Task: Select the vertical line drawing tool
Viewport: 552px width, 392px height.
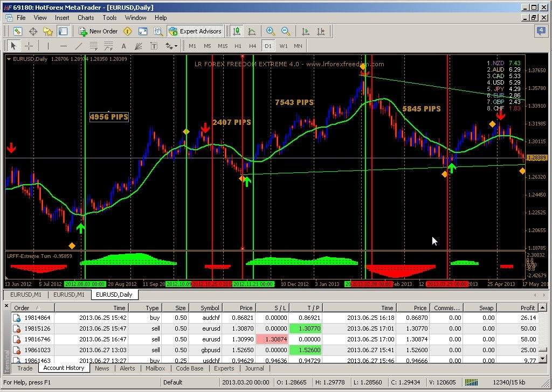Action: coord(48,46)
